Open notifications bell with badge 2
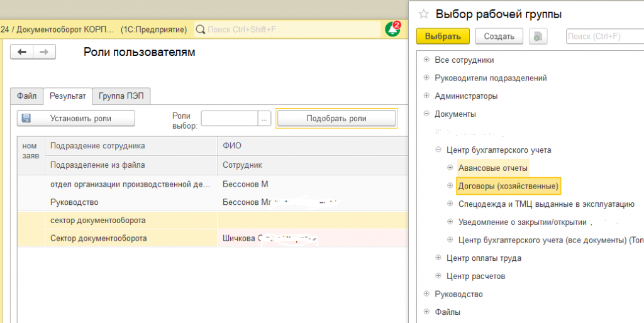This screenshot has height=323, width=644. click(392, 29)
